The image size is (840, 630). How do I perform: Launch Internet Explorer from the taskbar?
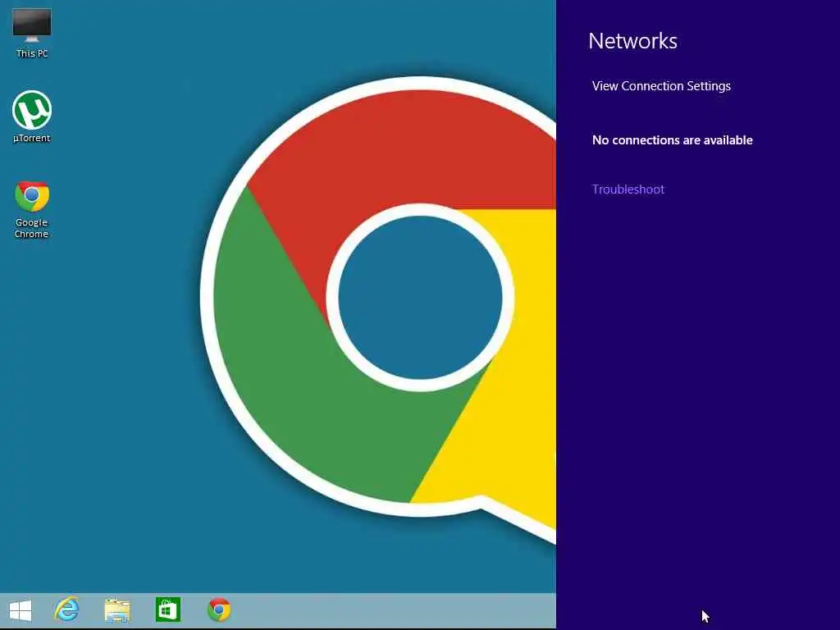pyautogui.click(x=67, y=609)
